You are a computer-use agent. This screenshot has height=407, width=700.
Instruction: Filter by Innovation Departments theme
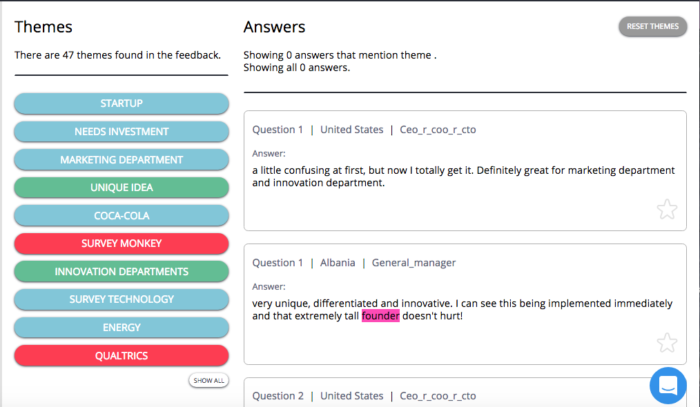tap(121, 271)
